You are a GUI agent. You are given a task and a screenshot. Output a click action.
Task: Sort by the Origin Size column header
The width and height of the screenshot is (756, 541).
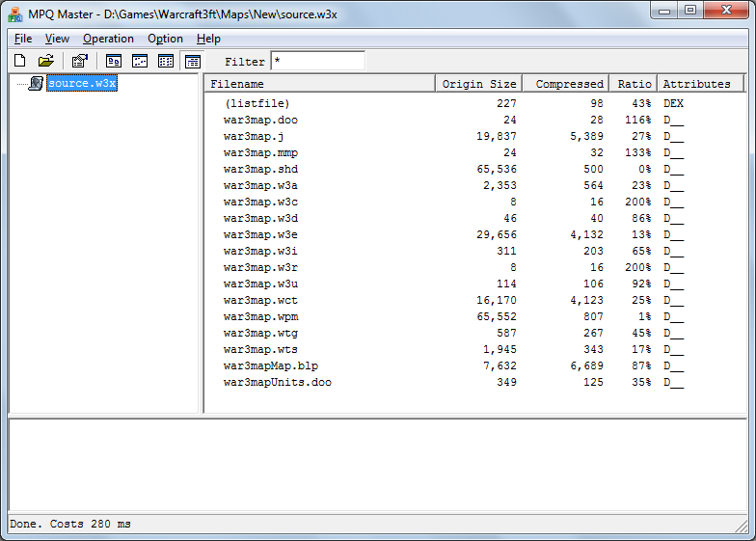click(478, 84)
